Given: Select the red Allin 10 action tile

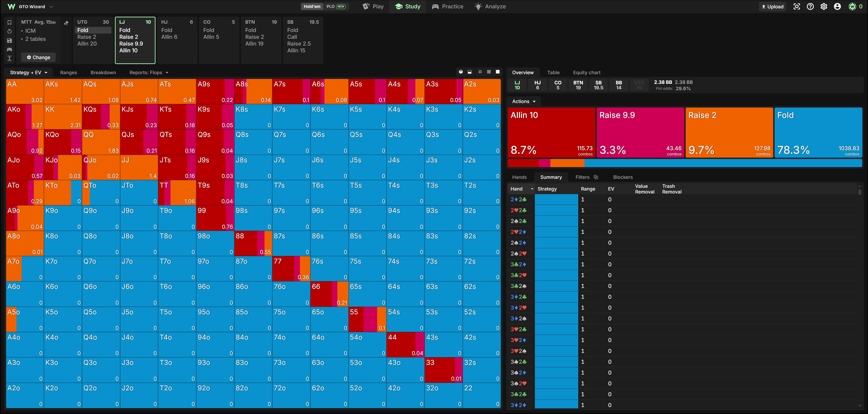Looking at the screenshot, I should pos(551,133).
